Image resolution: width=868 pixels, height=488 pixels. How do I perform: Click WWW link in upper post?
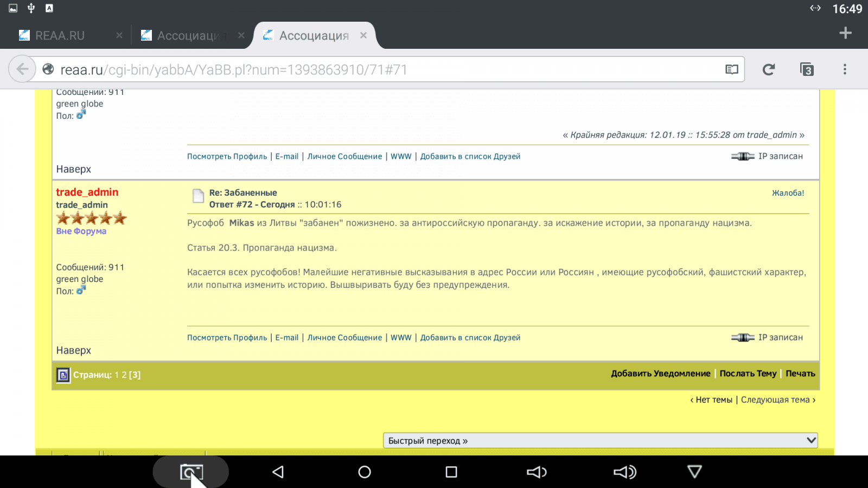(401, 156)
